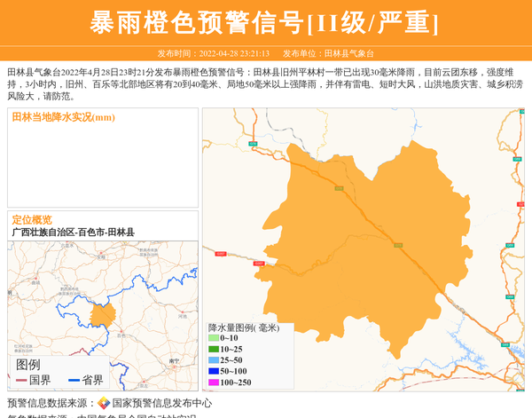Click the 25~50 light blue legend swatch
This screenshot has width=532, height=418.
pos(213,360)
